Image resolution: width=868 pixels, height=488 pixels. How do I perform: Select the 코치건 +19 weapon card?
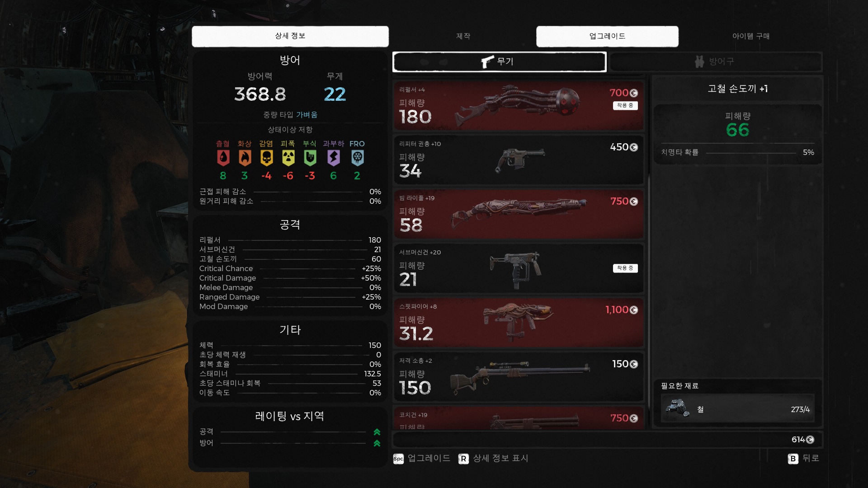(x=519, y=418)
